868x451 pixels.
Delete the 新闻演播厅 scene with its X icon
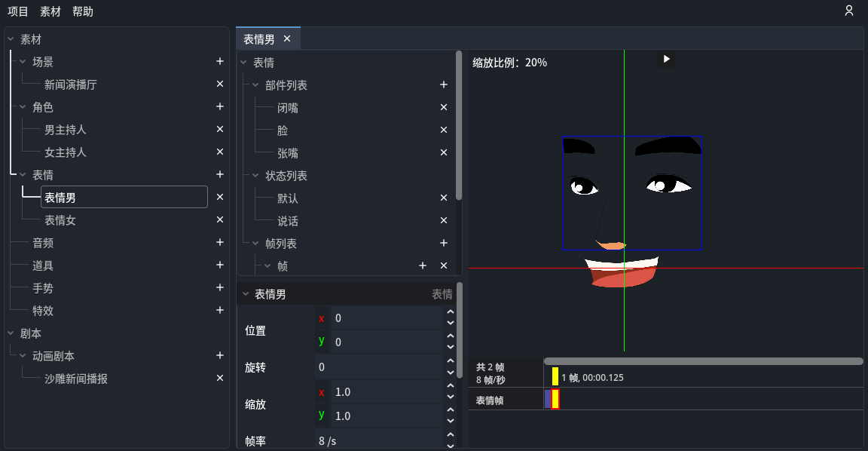(219, 84)
